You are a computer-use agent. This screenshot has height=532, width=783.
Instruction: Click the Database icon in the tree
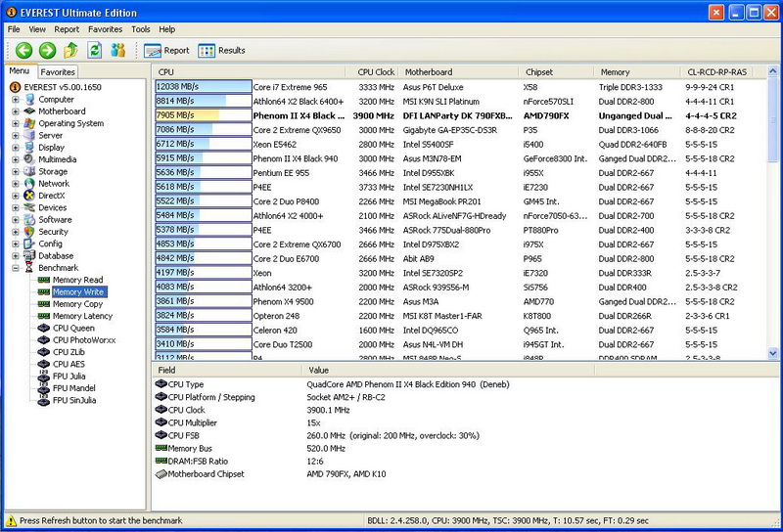pos(30,255)
